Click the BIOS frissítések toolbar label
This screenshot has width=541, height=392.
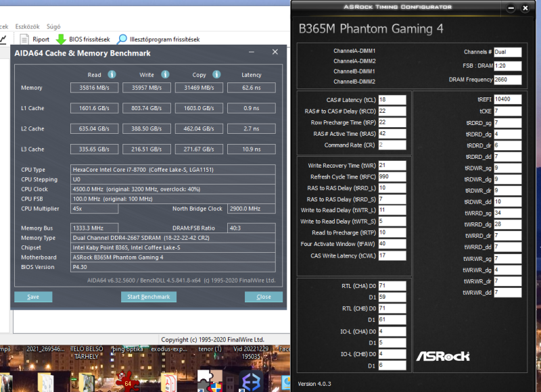[x=89, y=39]
